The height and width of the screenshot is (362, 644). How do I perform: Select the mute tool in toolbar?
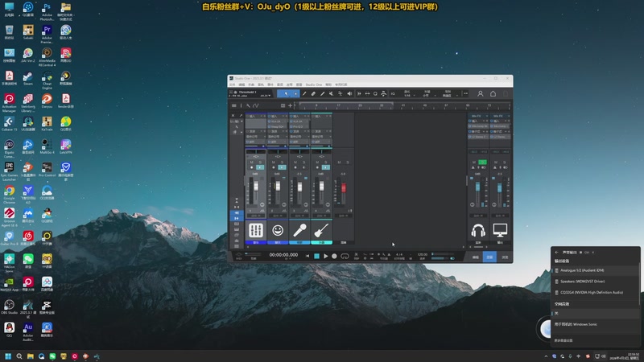(331, 93)
